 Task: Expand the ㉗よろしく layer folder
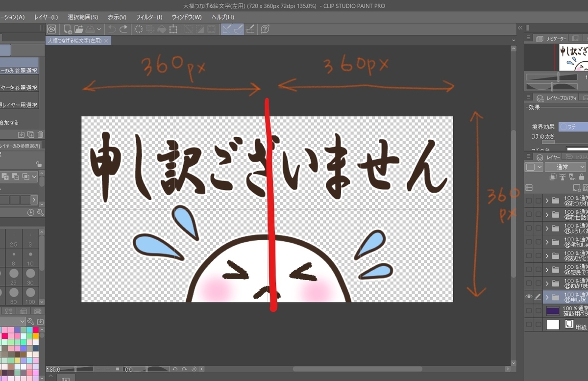tap(547, 228)
